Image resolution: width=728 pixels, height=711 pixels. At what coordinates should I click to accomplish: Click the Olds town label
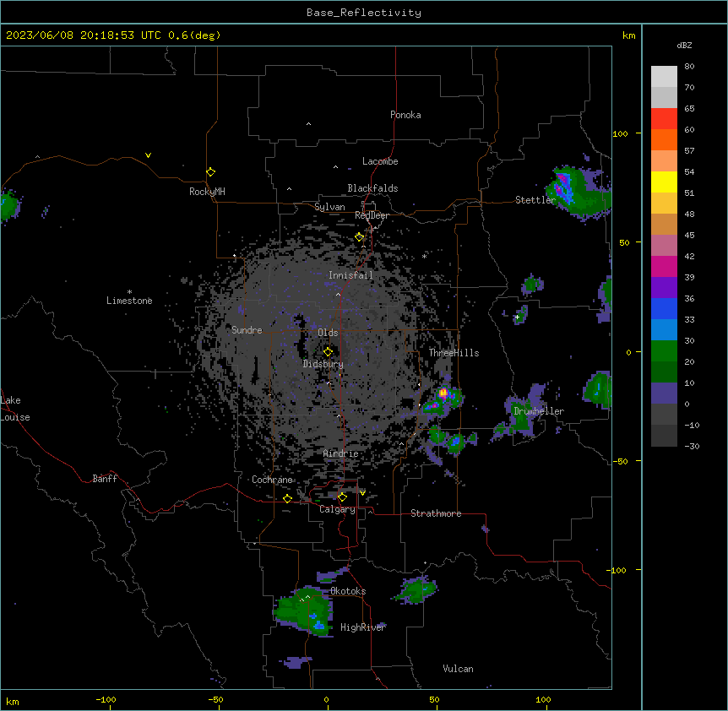[x=328, y=333]
